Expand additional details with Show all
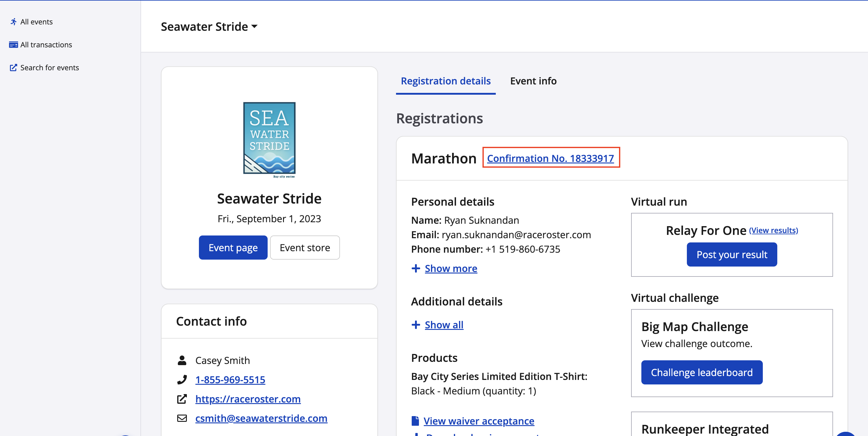This screenshot has height=436, width=868. click(x=444, y=325)
